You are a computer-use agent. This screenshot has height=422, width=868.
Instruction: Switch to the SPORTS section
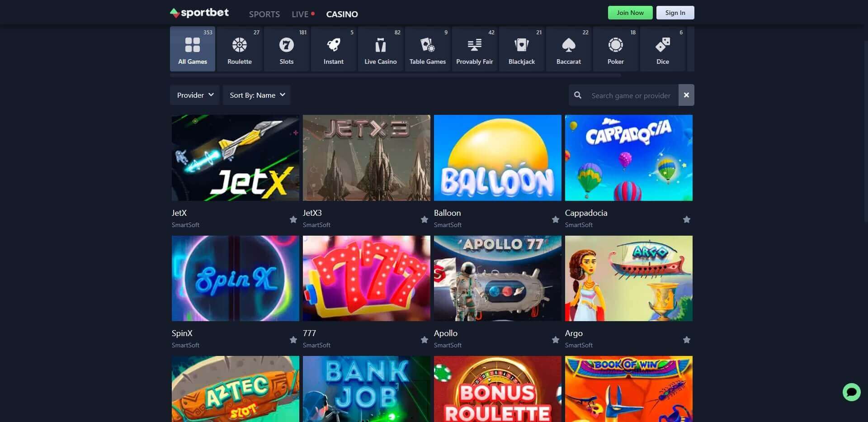[x=264, y=14]
